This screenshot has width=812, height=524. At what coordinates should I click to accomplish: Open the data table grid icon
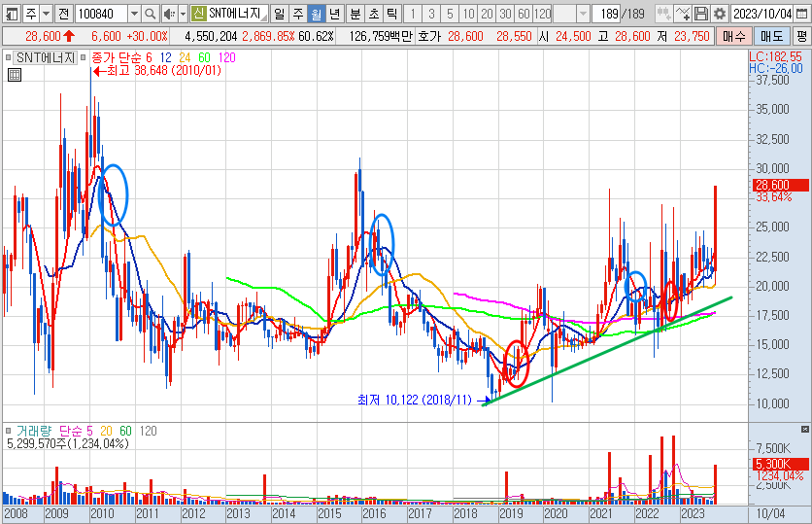point(15,75)
